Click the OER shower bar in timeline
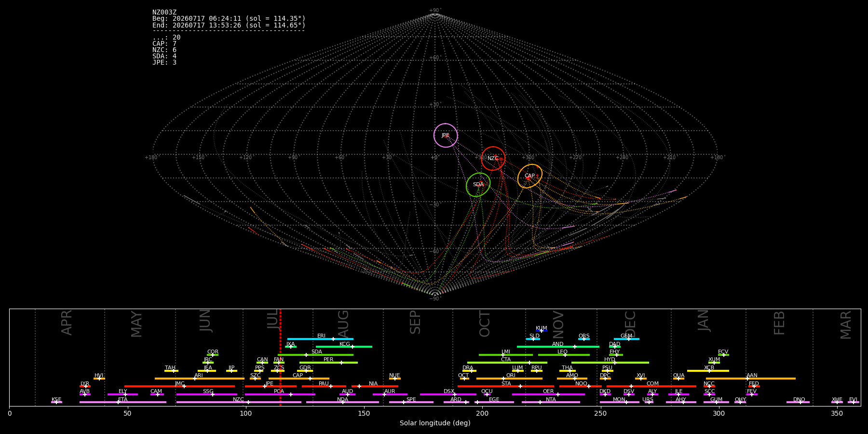This screenshot has width=868, height=434. [x=548, y=394]
